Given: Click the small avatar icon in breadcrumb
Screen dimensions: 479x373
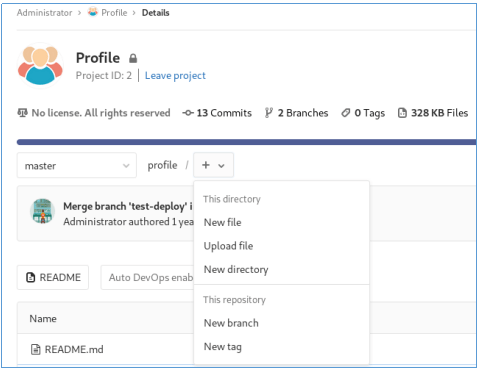Looking at the screenshot, I should [x=93, y=12].
